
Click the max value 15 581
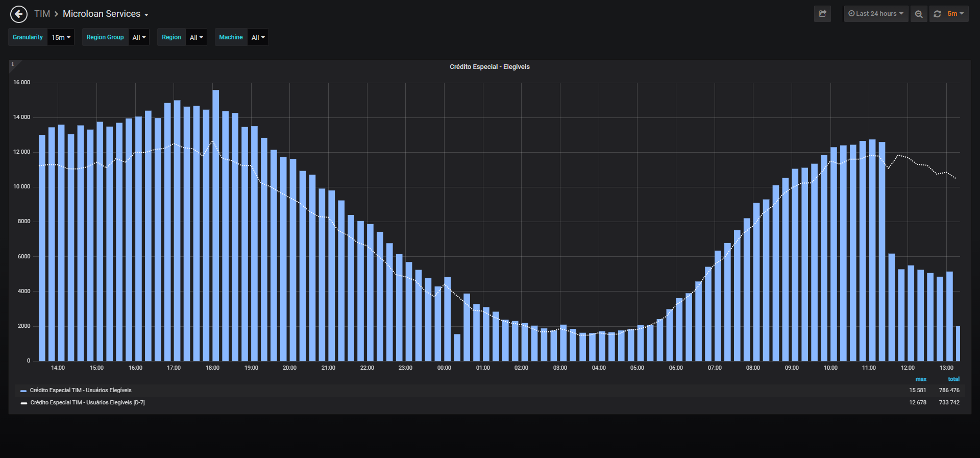[x=917, y=390]
